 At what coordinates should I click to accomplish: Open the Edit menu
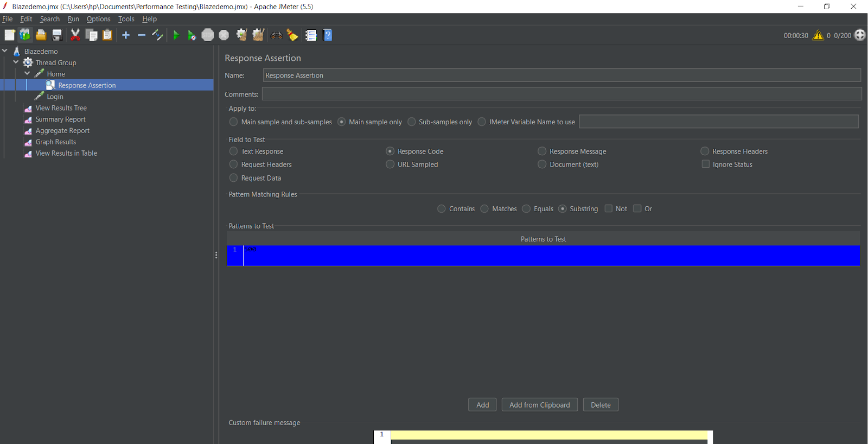pos(26,19)
